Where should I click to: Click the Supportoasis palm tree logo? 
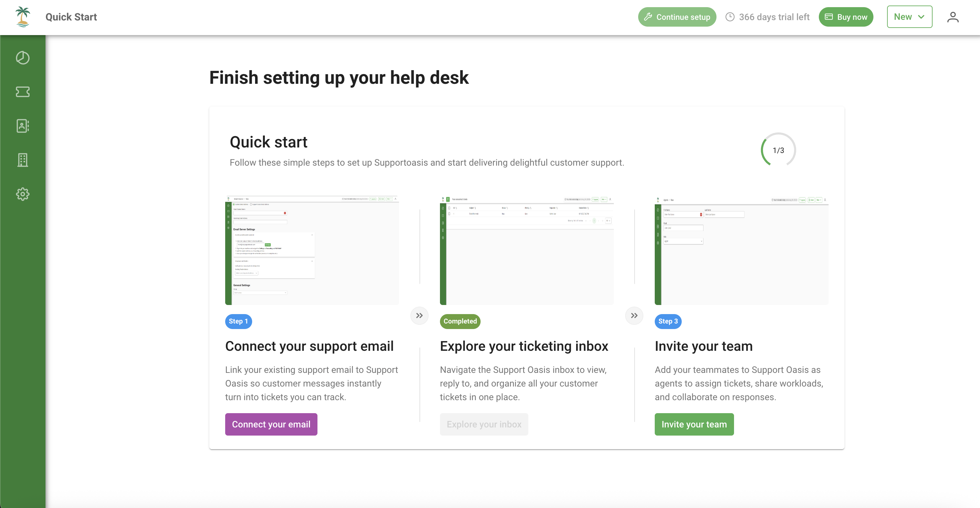22,17
